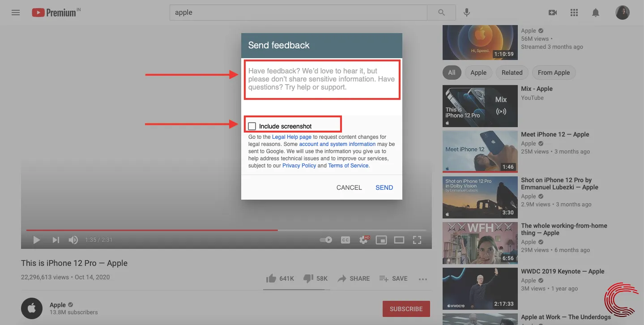
Task: Click the red SUBSCRIBE button
Action: 406,309
